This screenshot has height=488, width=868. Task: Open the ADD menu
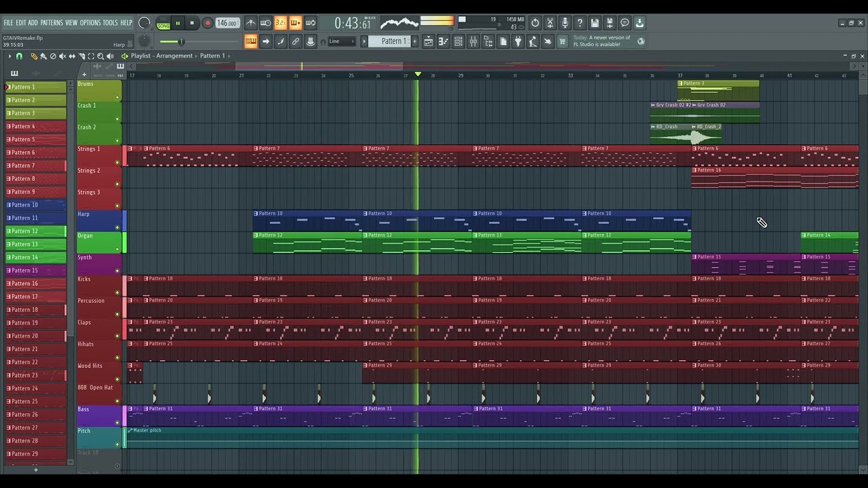coord(33,23)
